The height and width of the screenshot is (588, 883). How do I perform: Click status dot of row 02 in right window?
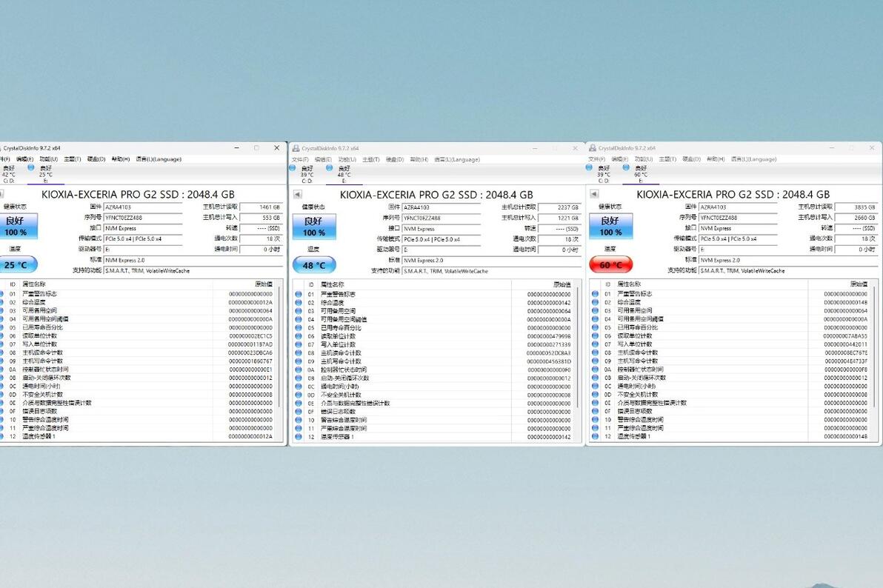point(596,302)
